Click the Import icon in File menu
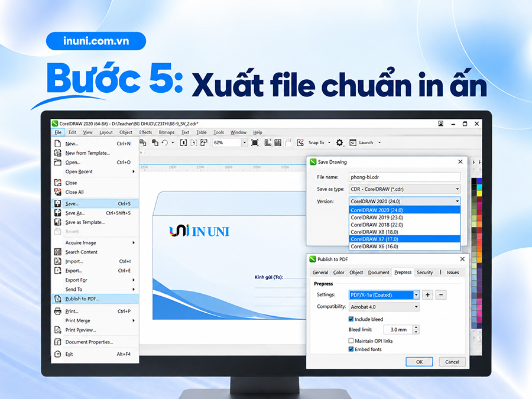Image resolution: width=532 pixels, height=399 pixels. click(x=58, y=261)
